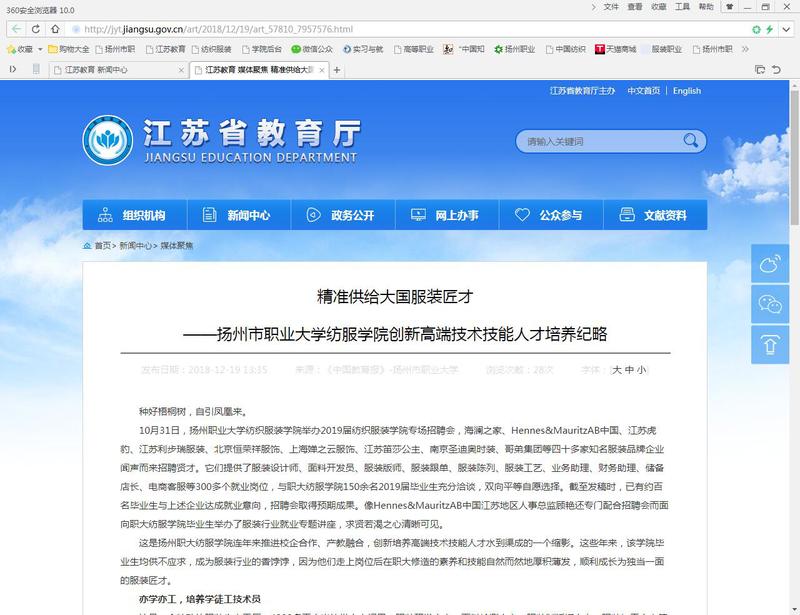This screenshot has width=800, height=615.
Task: Expand the 政务公开 navigation menu
Action: tap(340, 215)
